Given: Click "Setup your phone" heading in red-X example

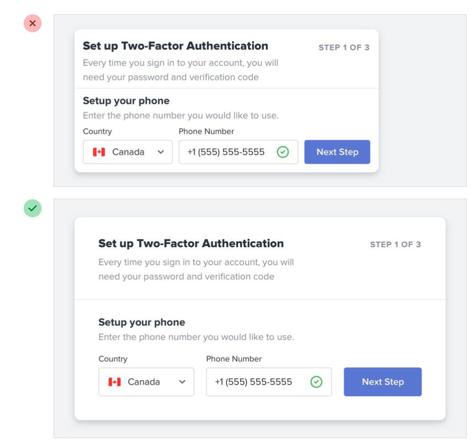Looking at the screenshot, I should pyautogui.click(x=126, y=101).
